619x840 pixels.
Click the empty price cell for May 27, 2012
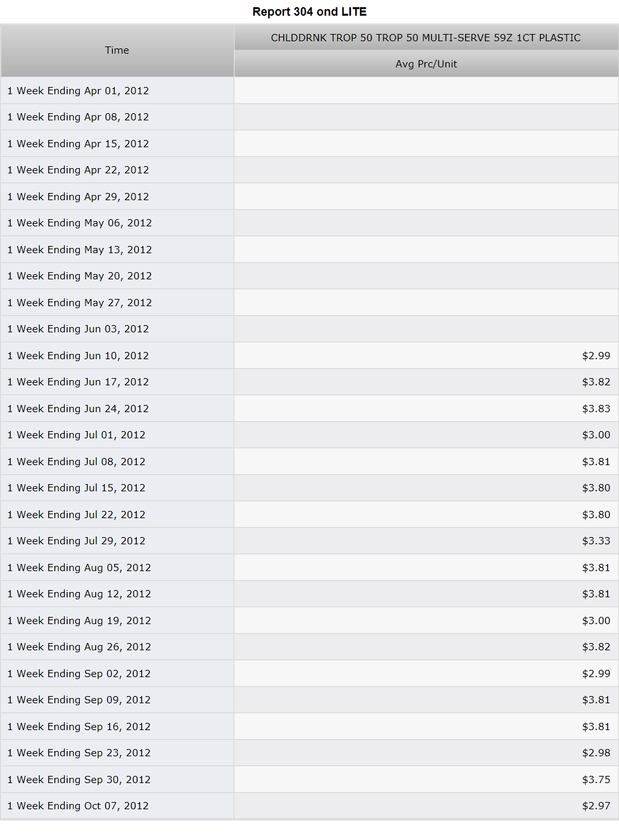(426, 302)
